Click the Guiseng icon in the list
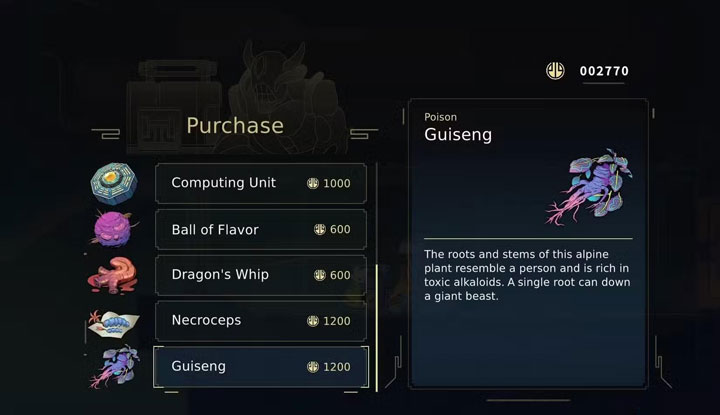Image resolution: width=720 pixels, height=415 pixels. 115,367
